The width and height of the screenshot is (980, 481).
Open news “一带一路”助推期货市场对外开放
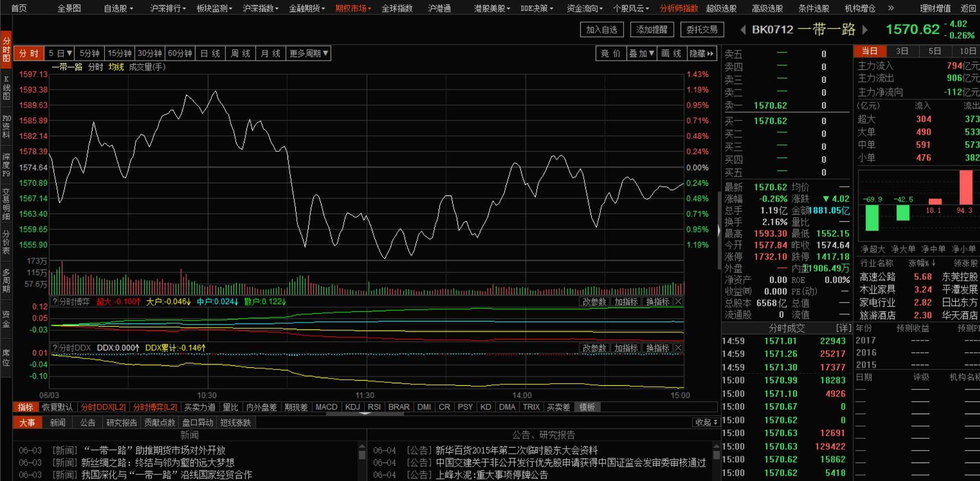tap(154, 450)
